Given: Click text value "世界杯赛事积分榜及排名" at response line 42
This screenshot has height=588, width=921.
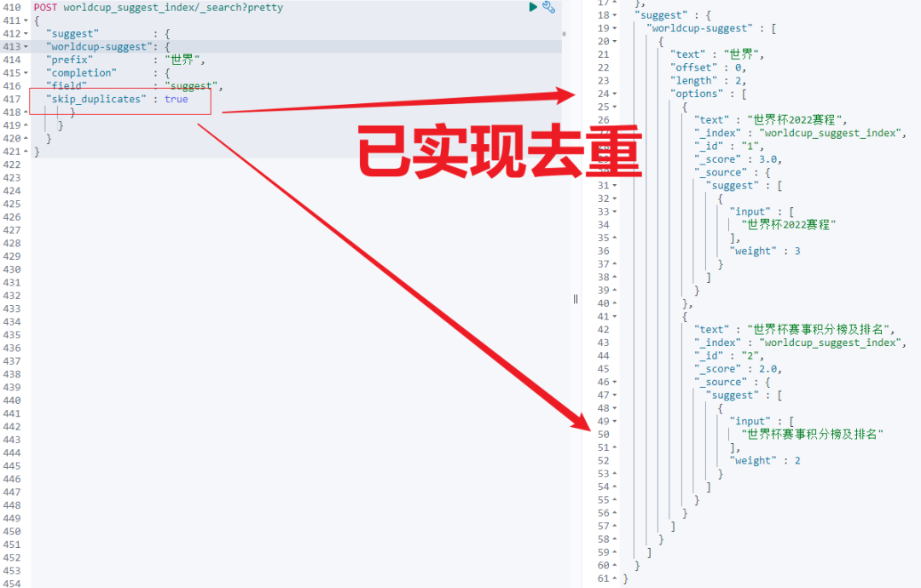Looking at the screenshot, I should click(818, 329).
